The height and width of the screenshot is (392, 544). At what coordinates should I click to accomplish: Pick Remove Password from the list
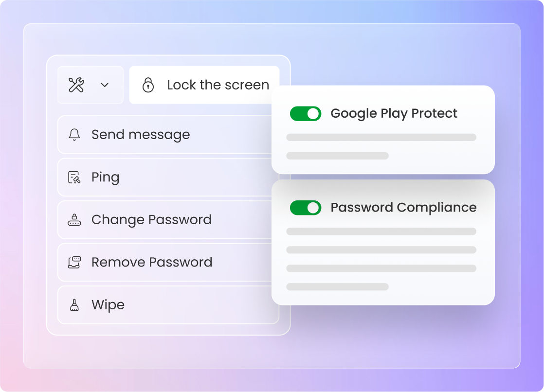(165, 262)
